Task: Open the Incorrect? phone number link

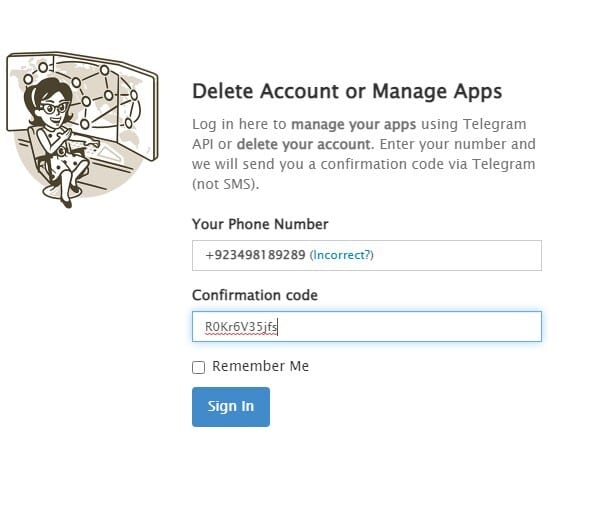Action: (x=342, y=255)
